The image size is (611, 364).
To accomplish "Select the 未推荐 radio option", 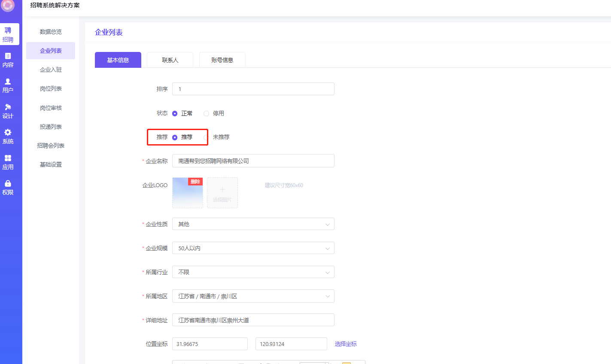I will click(207, 137).
